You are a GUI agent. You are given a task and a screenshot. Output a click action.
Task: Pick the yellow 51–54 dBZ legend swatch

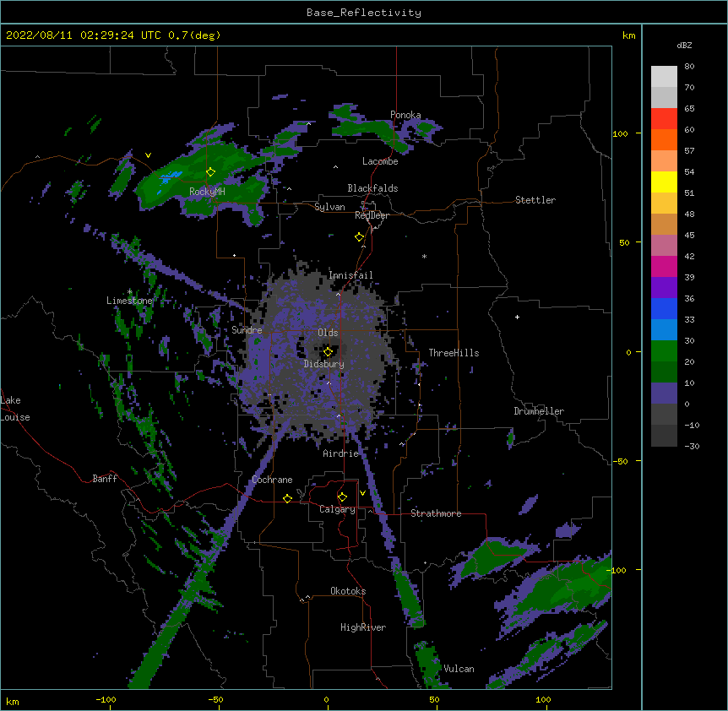tap(664, 182)
